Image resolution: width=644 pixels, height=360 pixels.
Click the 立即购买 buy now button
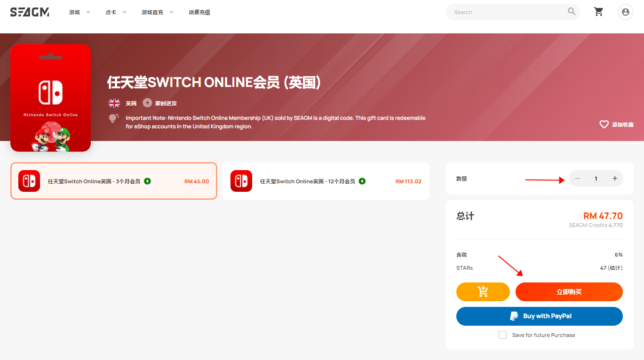point(569,292)
